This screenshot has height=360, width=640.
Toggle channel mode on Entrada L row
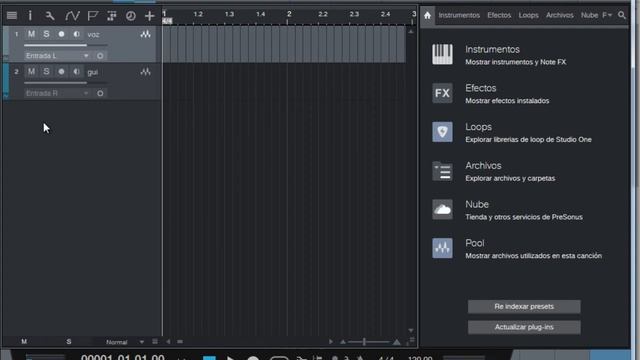[x=100, y=56]
